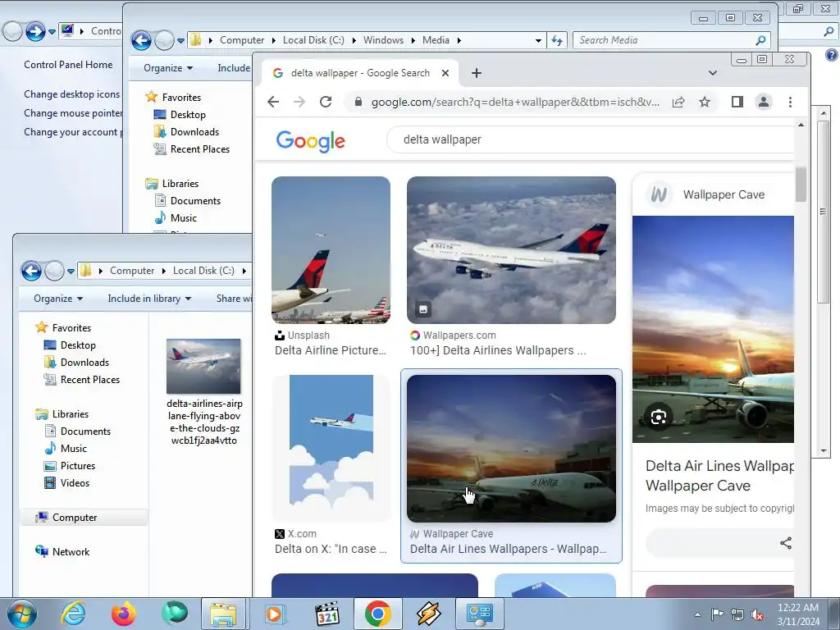Image resolution: width=840 pixels, height=630 pixels.
Task: Click Chrome forward navigation arrow
Action: click(299, 102)
